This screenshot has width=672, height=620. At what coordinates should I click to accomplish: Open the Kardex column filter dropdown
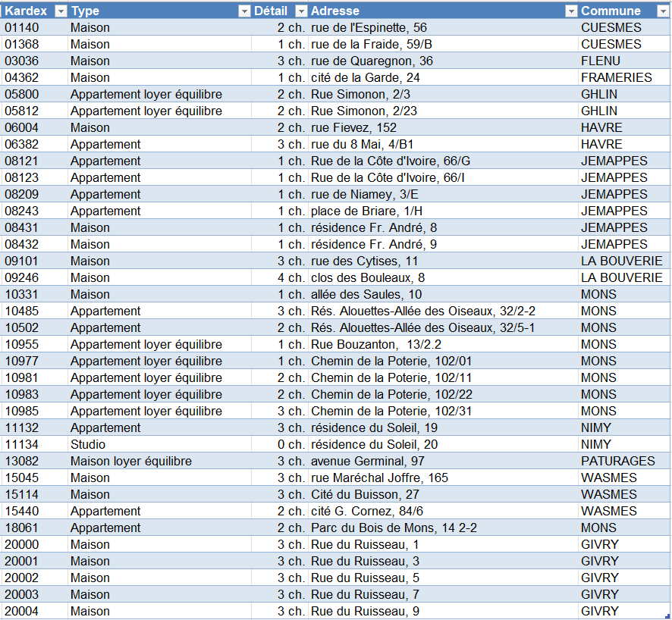coord(59,11)
